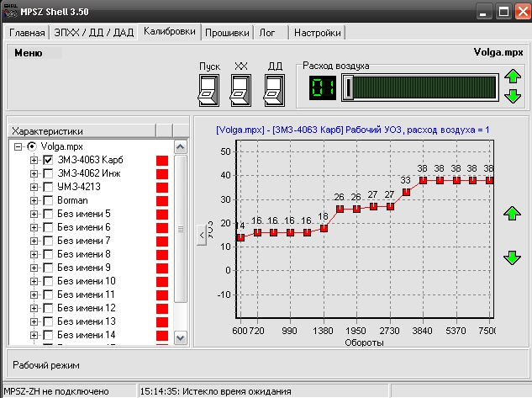Collapse the side panel with the chevron button
532x398 pixels.
(x=201, y=236)
